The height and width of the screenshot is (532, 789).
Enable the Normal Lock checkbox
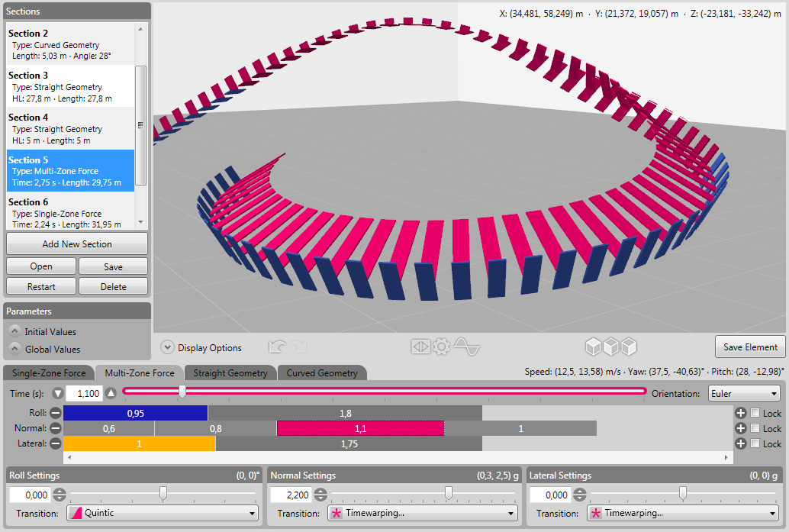tap(755, 428)
